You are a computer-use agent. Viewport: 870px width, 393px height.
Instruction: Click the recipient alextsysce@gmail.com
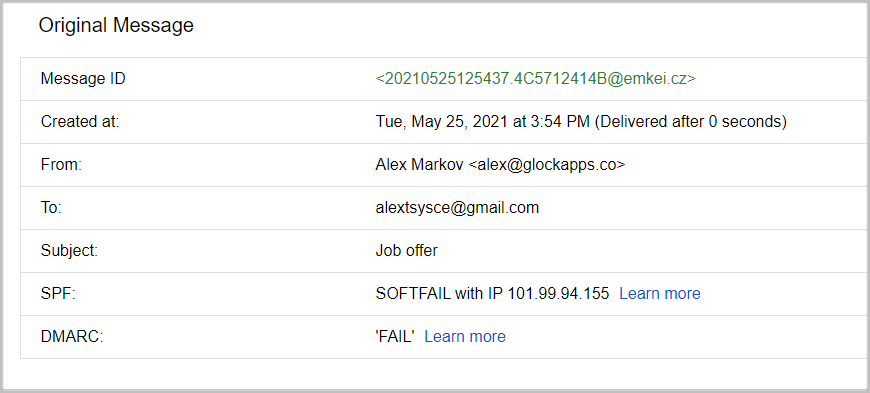pyautogui.click(x=457, y=208)
